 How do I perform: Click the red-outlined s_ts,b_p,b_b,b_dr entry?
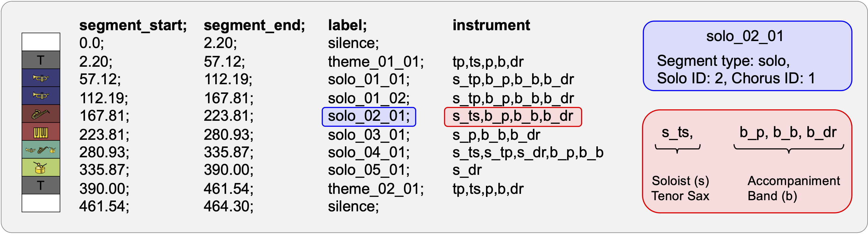(x=513, y=117)
